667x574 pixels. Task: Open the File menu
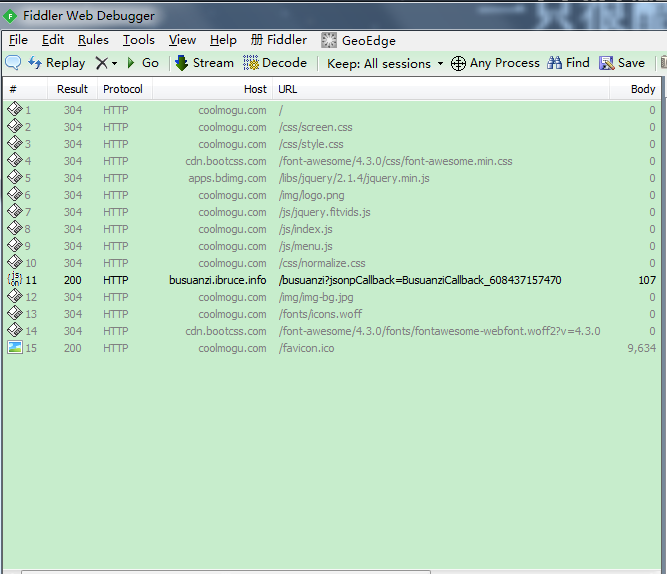pos(18,40)
